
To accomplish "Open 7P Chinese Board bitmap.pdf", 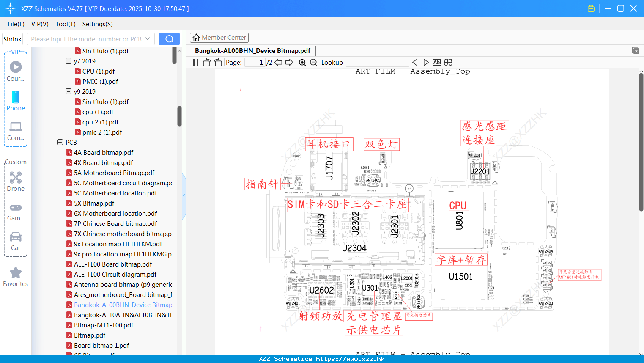I will coord(115,223).
